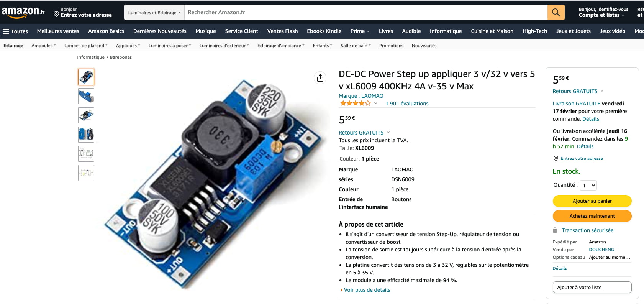Viewport: 644px width, 304px height.
Task: Click the Transaction sécurisée padlock icon
Action: point(555,230)
